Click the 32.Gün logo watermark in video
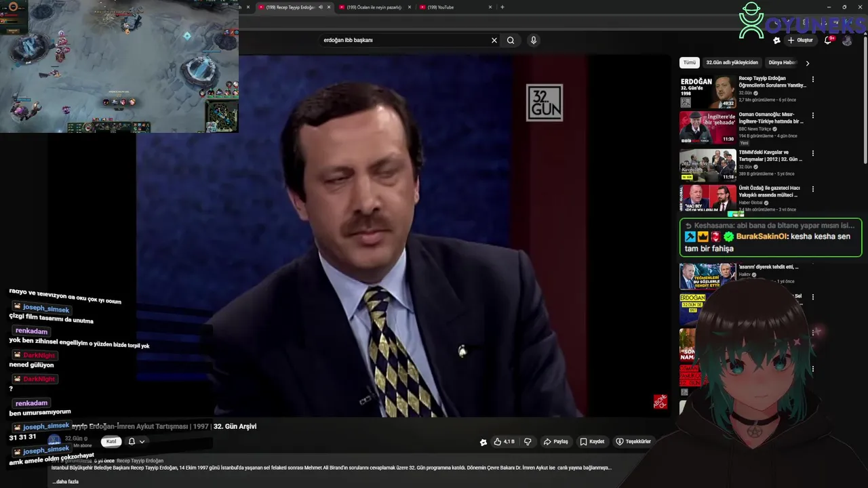 (x=545, y=102)
